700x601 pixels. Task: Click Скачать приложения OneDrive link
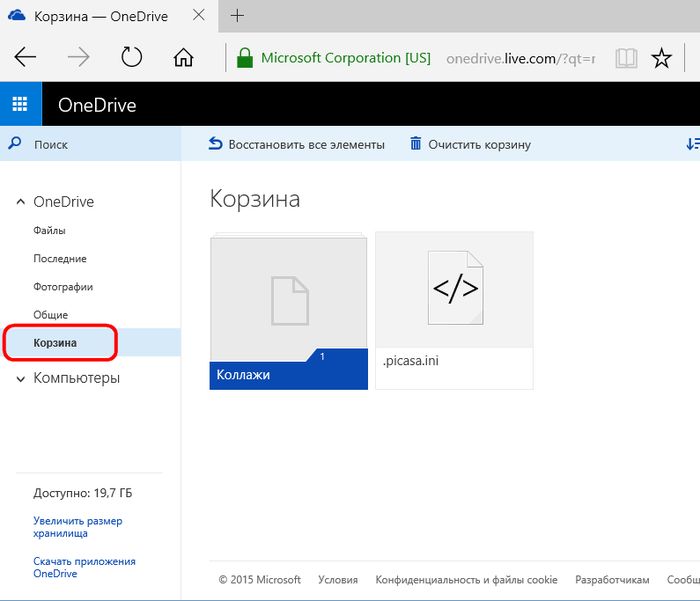pyautogui.click(x=84, y=567)
